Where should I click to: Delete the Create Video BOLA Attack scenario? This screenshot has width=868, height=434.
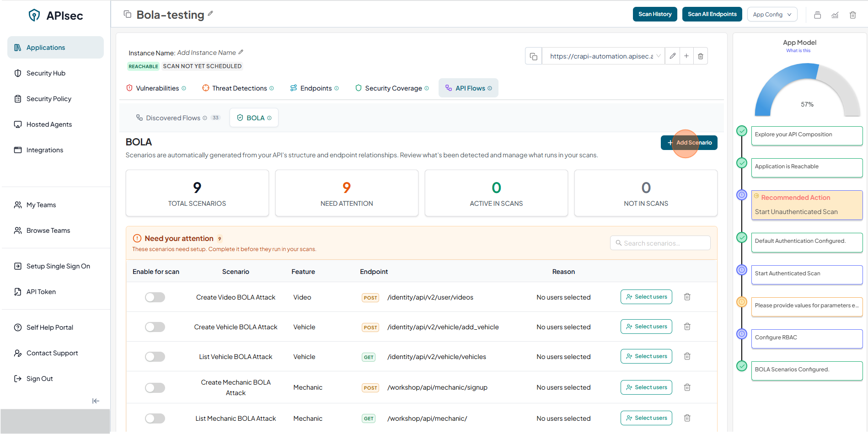pos(687,297)
